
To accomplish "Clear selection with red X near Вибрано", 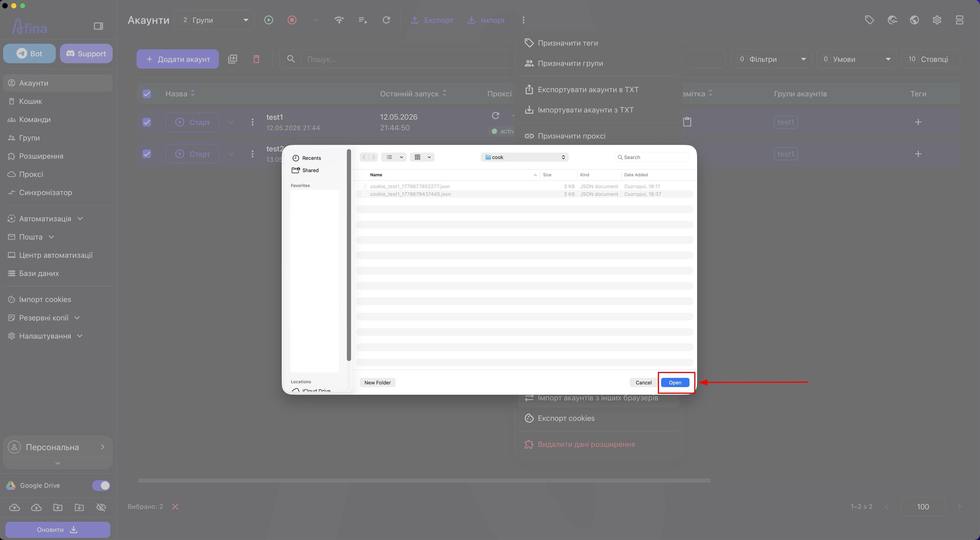I will point(175,507).
